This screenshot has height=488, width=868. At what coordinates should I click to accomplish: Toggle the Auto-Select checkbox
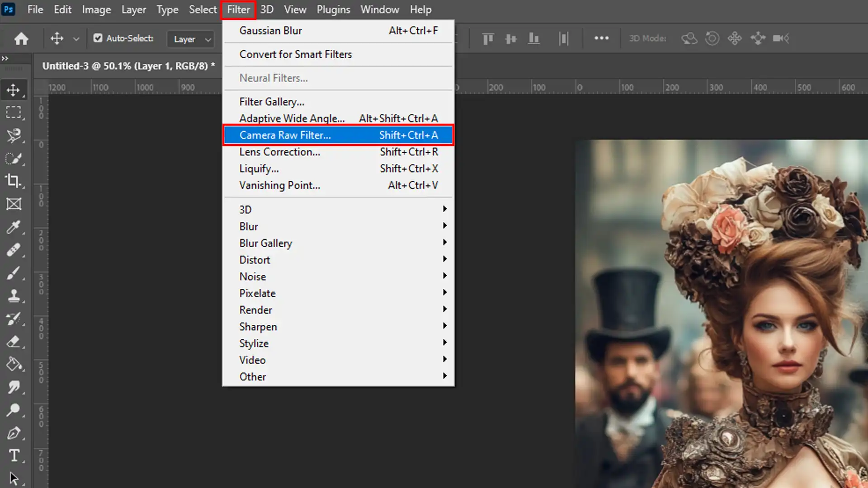(x=98, y=38)
